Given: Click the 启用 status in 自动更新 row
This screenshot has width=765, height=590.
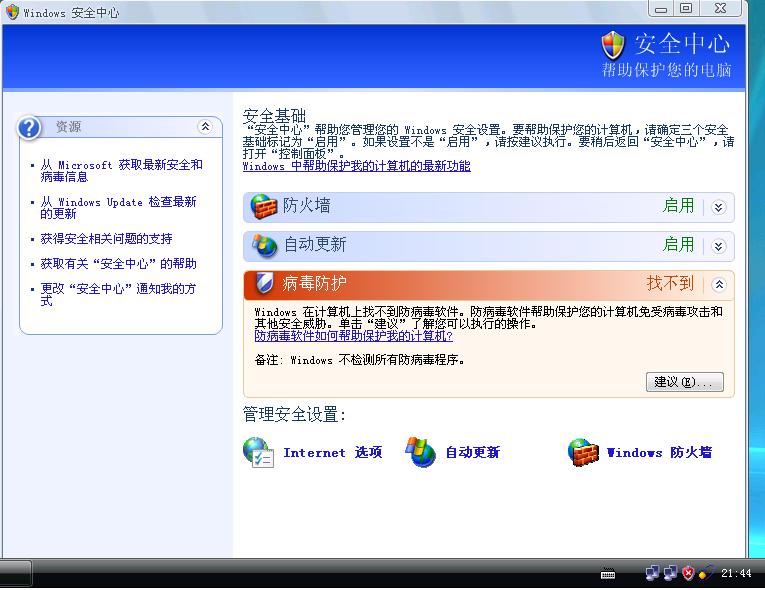Looking at the screenshot, I should pyautogui.click(x=678, y=244).
